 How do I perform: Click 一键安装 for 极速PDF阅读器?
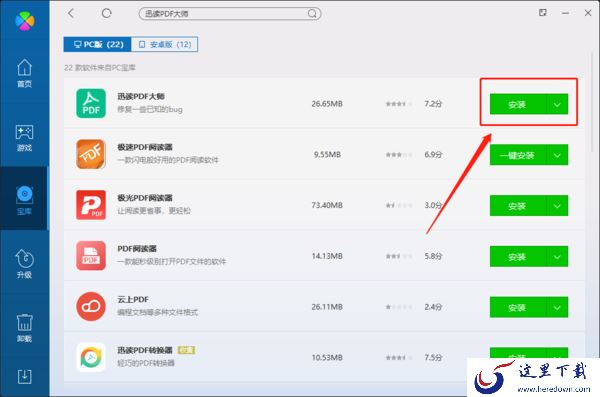tap(517, 155)
